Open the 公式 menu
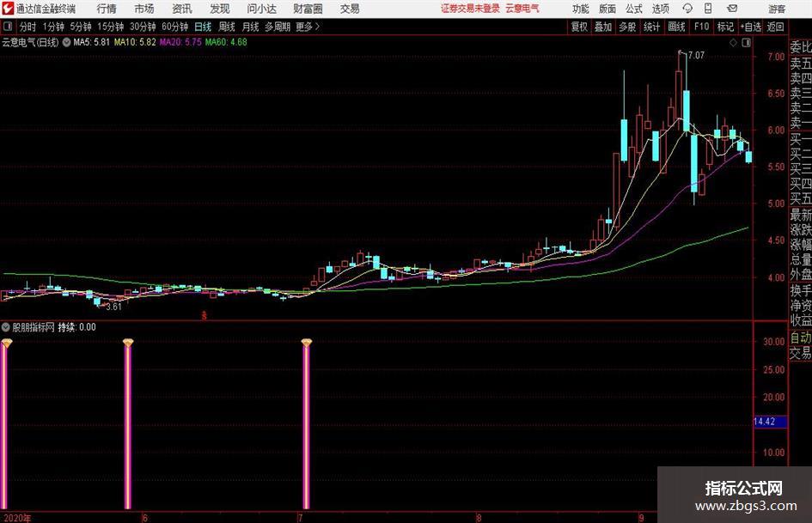Screen dimensions: 812x523 (633, 9)
